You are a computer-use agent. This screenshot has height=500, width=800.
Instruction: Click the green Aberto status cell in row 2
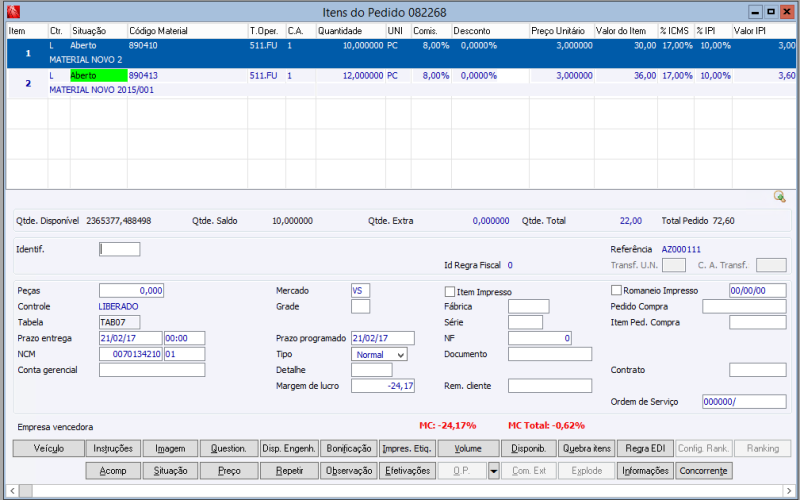click(x=98, y=76)
